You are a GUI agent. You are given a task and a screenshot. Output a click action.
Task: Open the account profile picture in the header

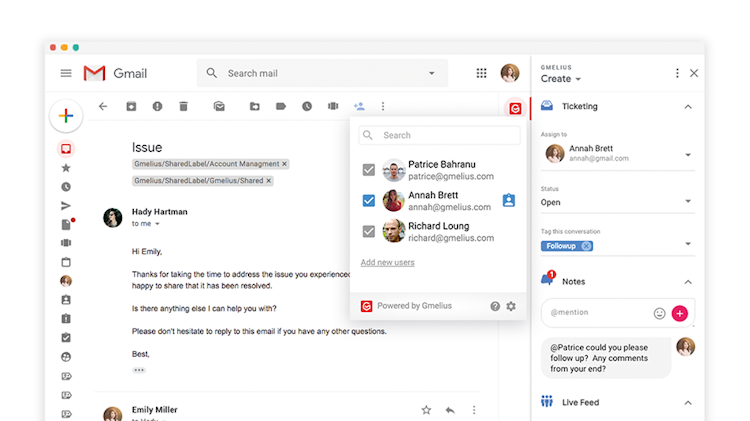pos(510,73)
